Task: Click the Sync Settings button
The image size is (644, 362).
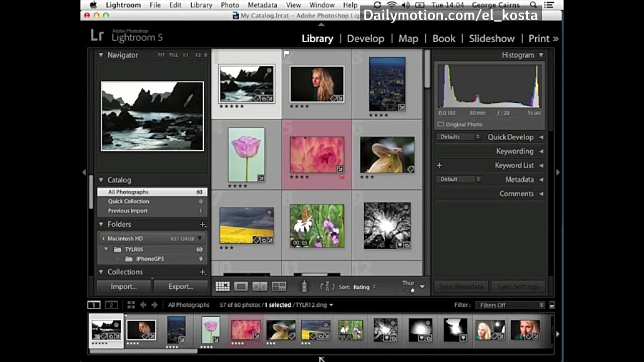Action: [x=518, y=287]
